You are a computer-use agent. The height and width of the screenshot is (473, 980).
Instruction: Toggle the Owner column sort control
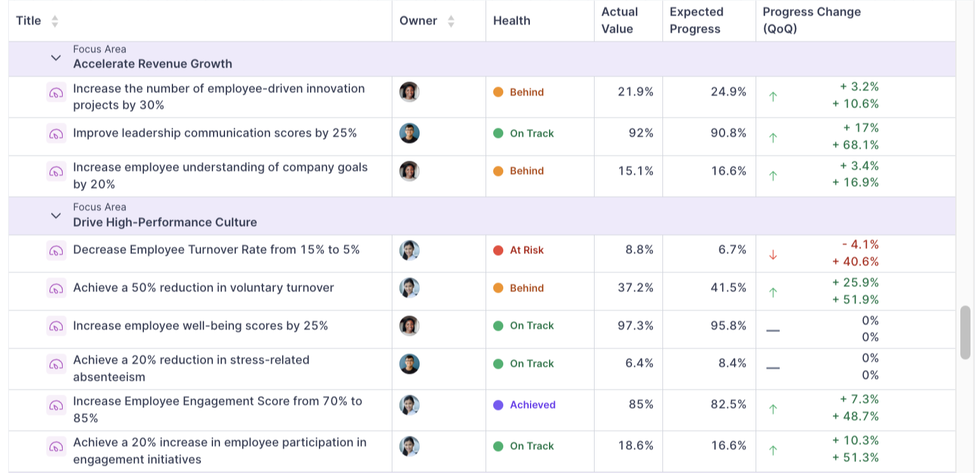pos(450,20)
